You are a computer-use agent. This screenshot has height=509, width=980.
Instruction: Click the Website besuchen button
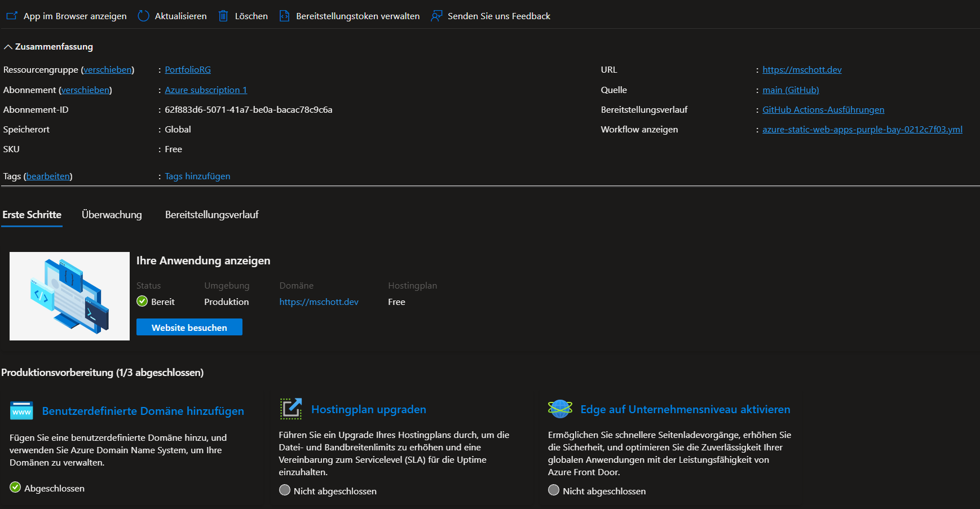(189, 327)
